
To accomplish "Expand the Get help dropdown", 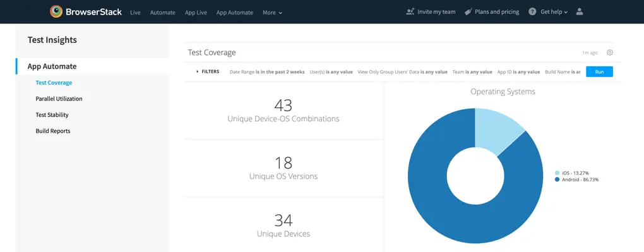I will tap(554, 12).
